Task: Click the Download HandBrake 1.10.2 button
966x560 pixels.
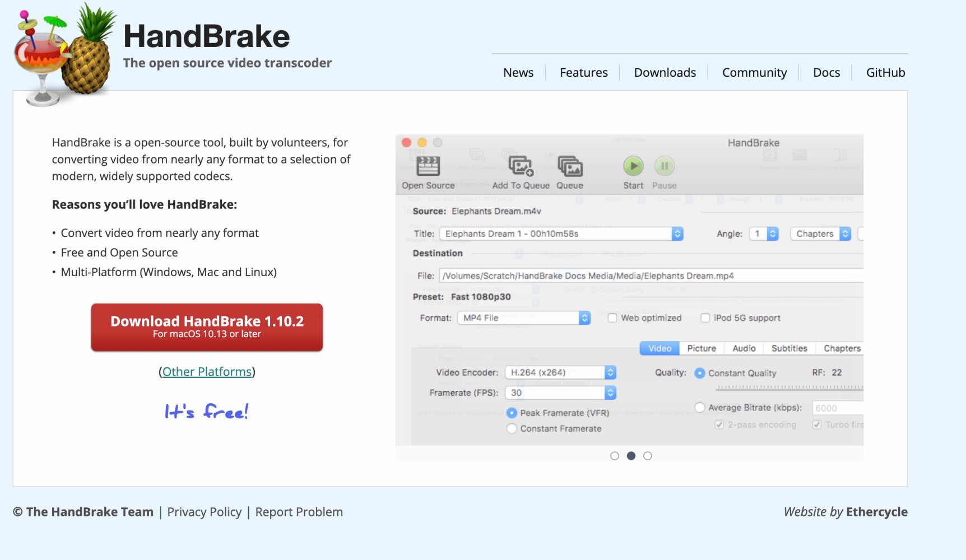Action: (207, 327)
